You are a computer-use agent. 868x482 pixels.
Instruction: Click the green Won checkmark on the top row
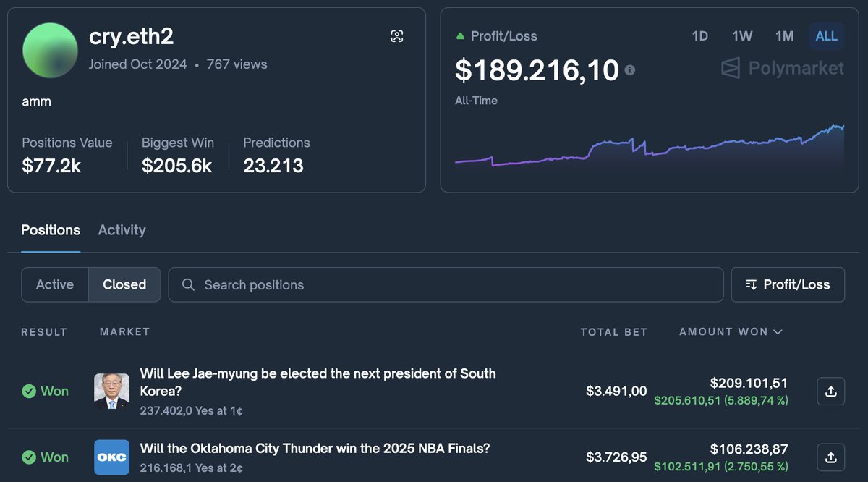[29, 391]
